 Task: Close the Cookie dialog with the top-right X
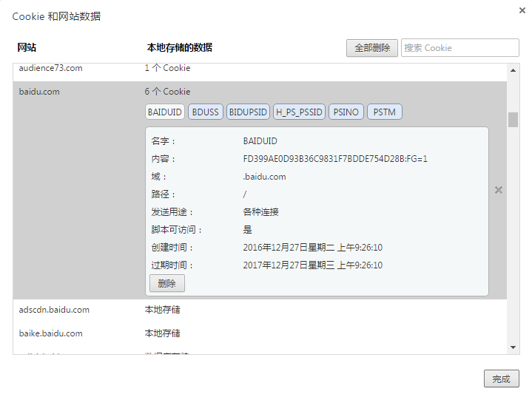coord(522,10)
